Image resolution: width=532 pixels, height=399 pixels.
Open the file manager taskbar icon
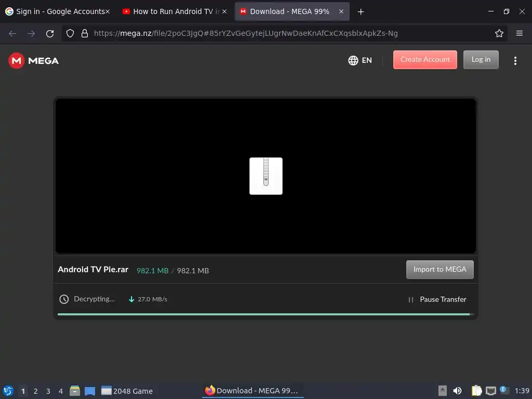75,391
